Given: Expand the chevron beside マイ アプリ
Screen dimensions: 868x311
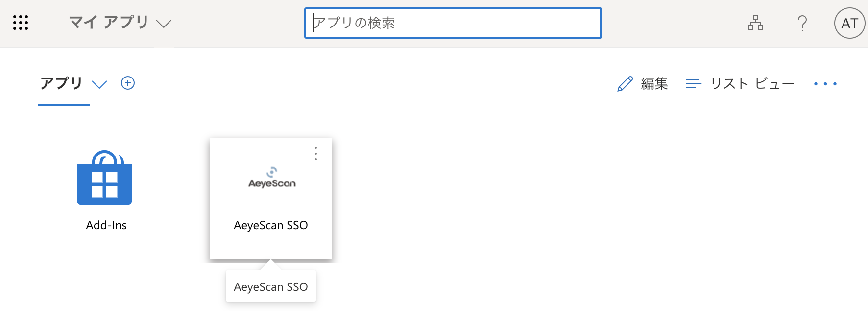Looking at the screenshot, I should [164, 24].
